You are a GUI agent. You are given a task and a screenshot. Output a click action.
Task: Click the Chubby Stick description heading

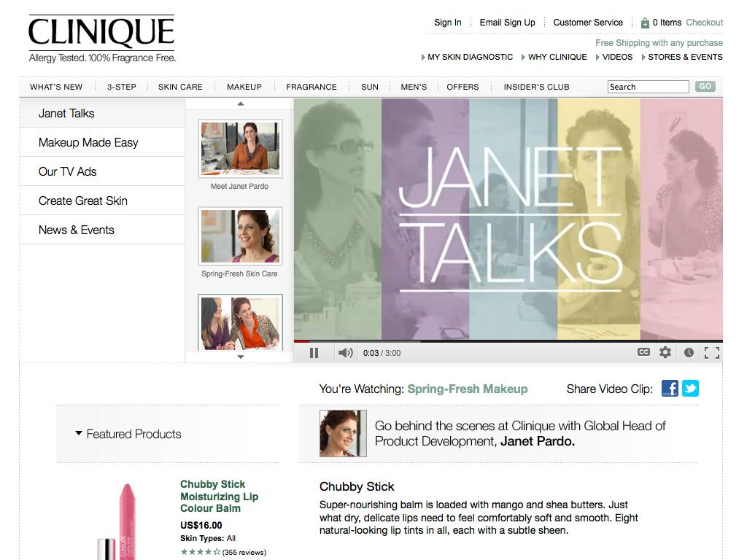[357, 486]
